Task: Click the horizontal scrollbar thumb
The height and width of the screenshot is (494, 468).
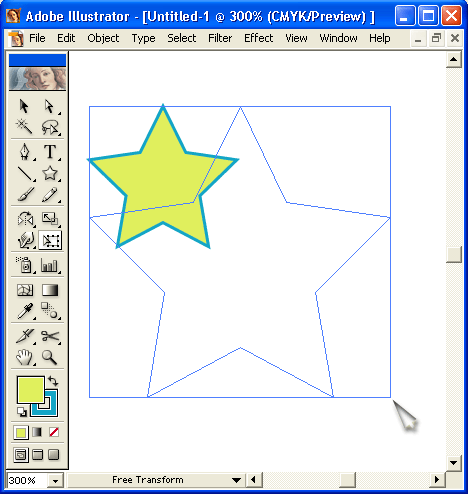Action: pos(347,480)
